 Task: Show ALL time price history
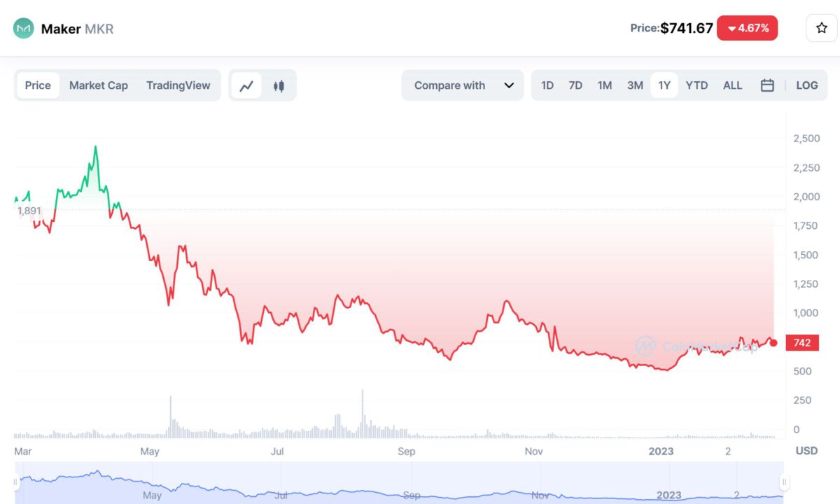(x=732, y=85)
